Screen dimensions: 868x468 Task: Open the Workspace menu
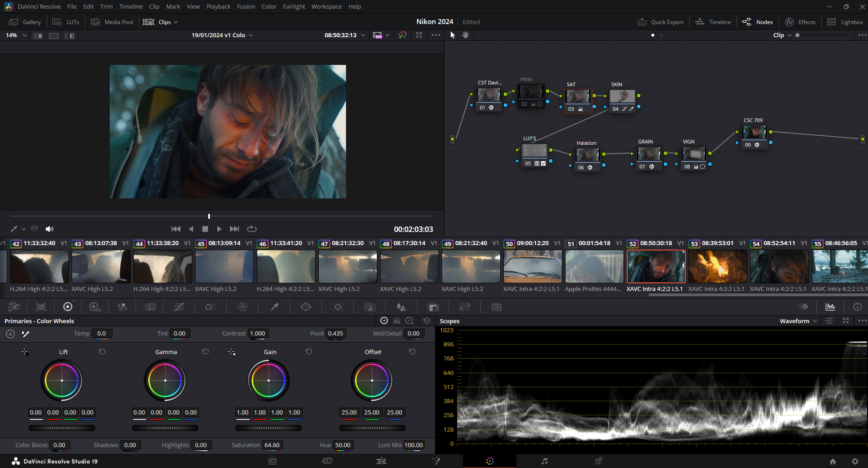(327, 6)
